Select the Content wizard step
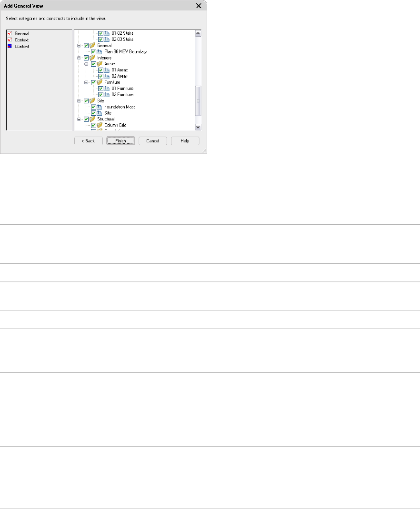 click(x=22, y=46)
